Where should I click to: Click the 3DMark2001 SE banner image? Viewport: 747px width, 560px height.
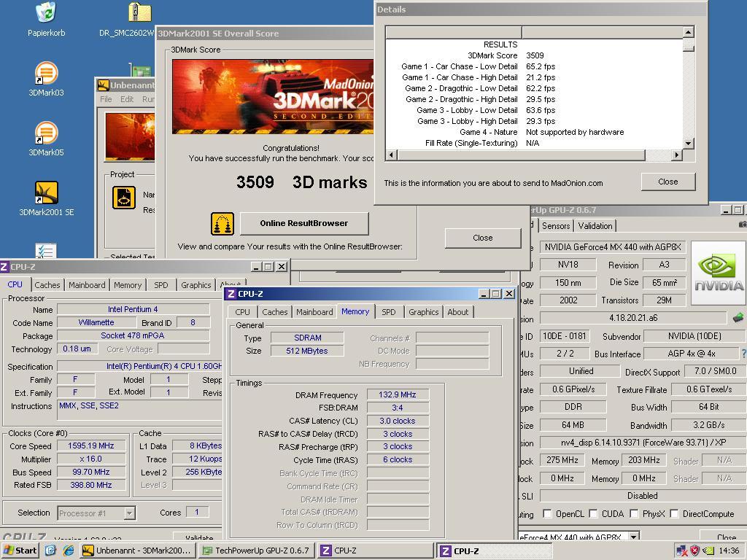[273, 97]
